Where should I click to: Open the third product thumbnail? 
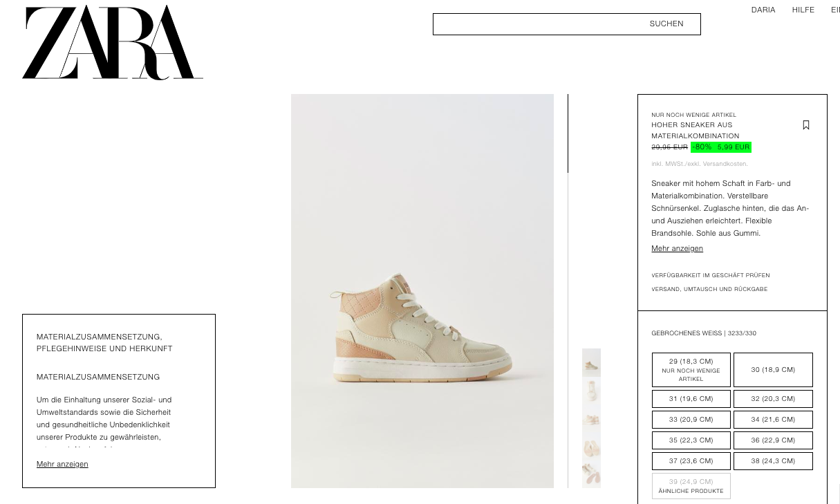click(x=591, y=419)
